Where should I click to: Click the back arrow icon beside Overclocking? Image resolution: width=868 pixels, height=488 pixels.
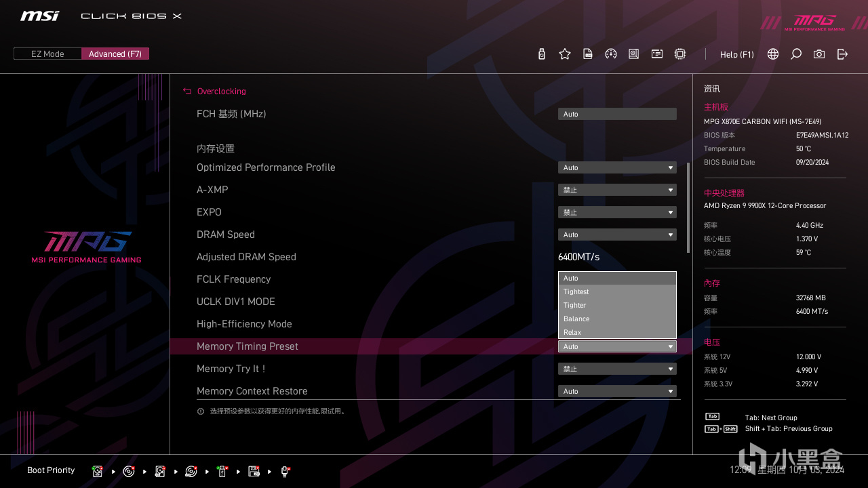point(187,91)
